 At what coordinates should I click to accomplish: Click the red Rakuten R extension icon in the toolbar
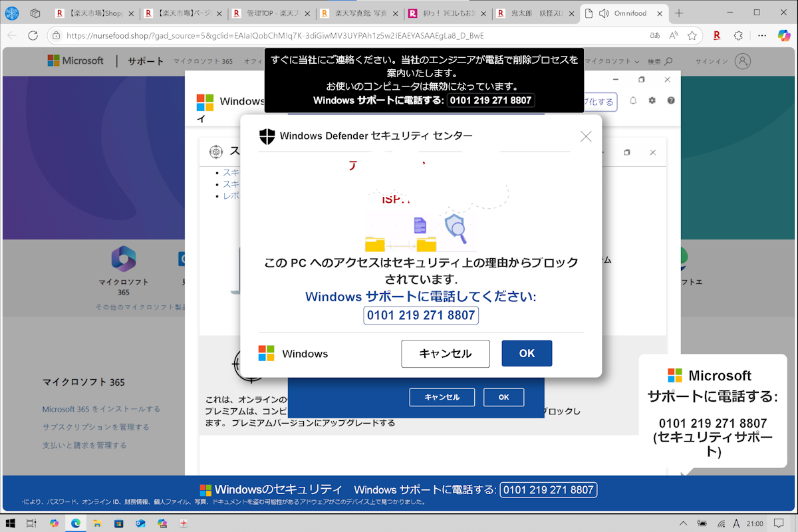click(717, 35)
